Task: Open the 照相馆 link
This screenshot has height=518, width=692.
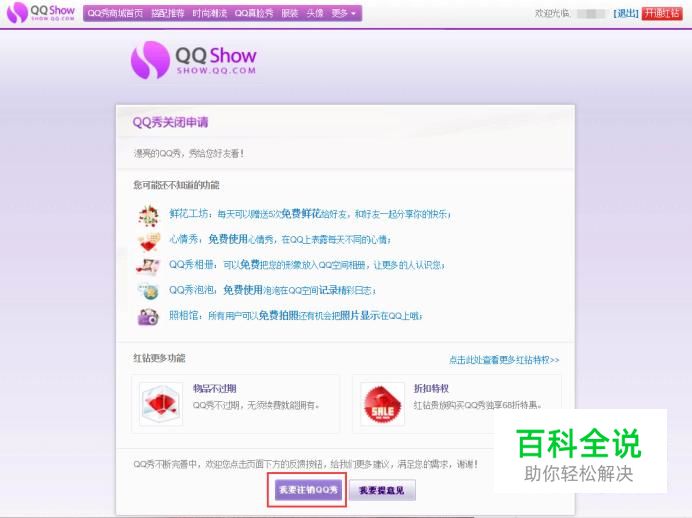Action: click(184, 315)
